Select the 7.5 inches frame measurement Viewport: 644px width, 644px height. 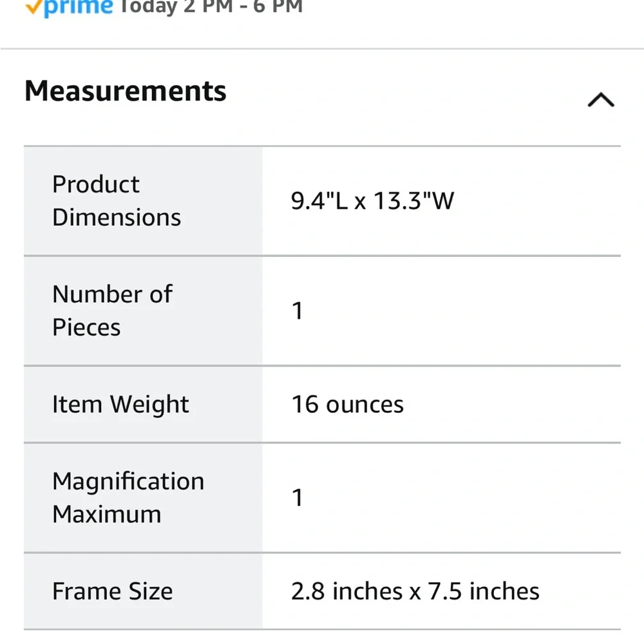point(485,591)
